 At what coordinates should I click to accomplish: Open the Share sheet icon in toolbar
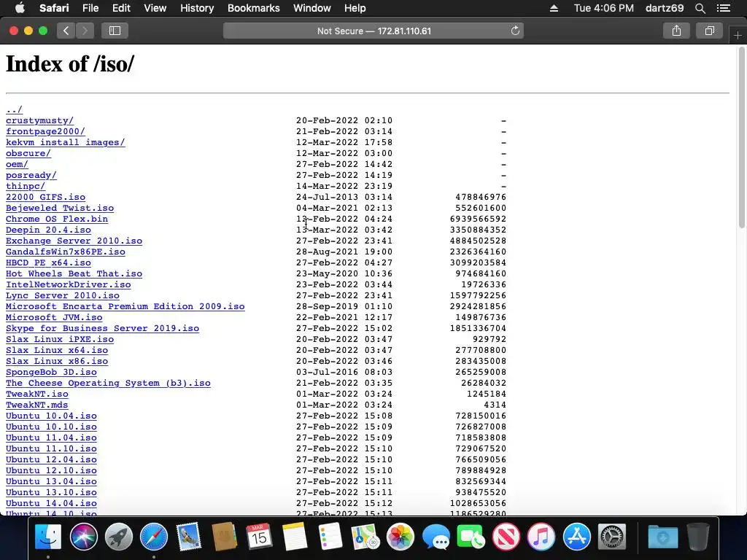676,31
